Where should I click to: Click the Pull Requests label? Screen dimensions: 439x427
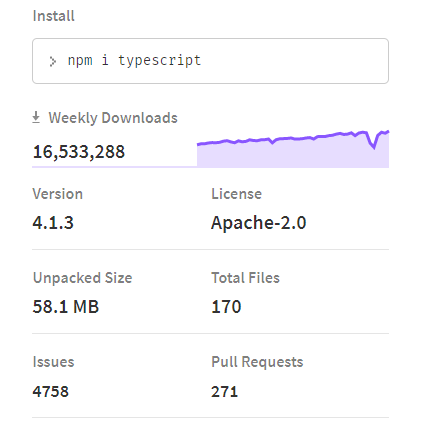point(257,362)
